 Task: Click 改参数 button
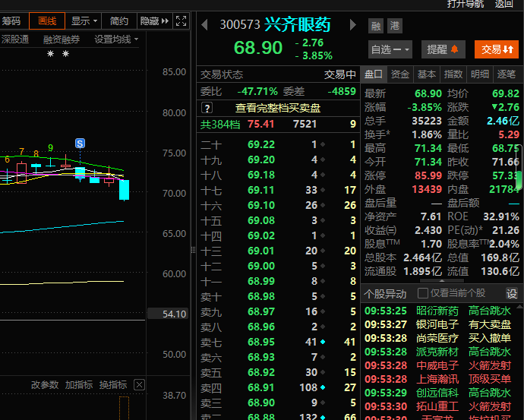45,385
